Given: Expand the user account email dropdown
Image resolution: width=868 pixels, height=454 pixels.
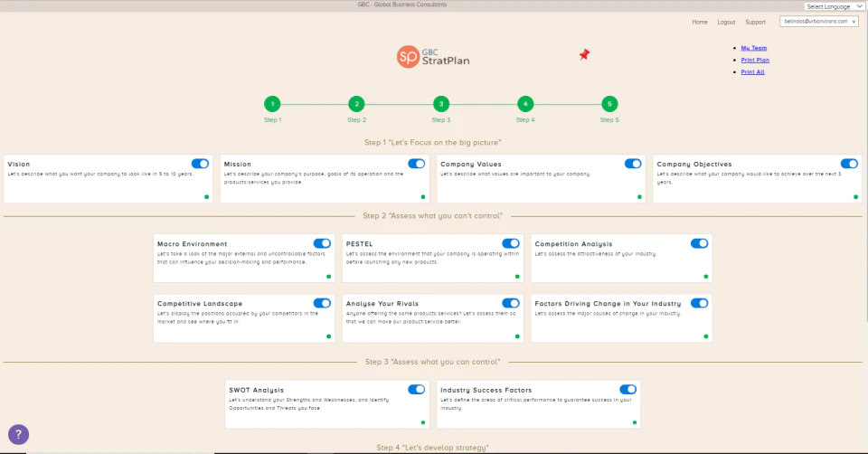Looking at the screenshot, I should [819, 22].
